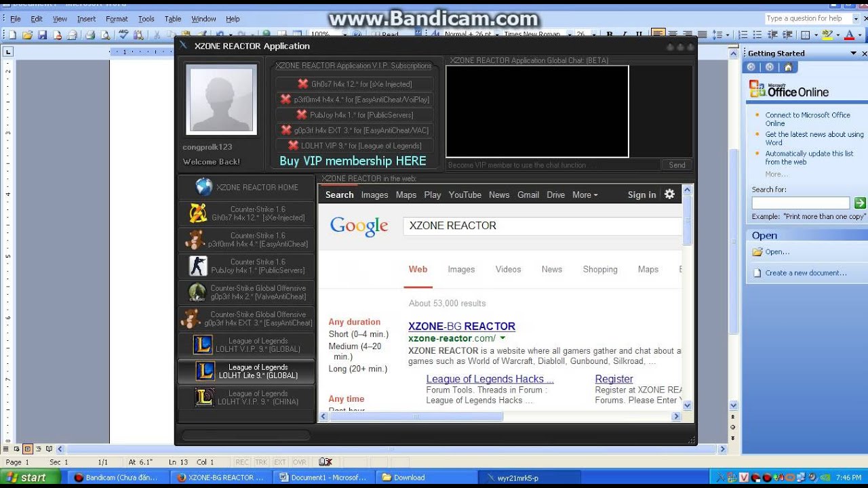Click the Spelling and Grammar ABC icon
This screenshot has height=488, width=868.
[x=123, y=35]
